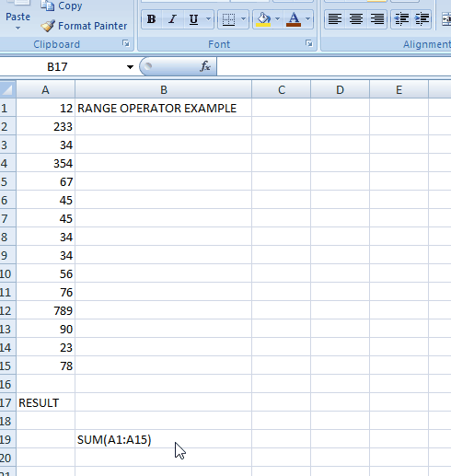Open the Font dialog box launcher

click(309, 43)
